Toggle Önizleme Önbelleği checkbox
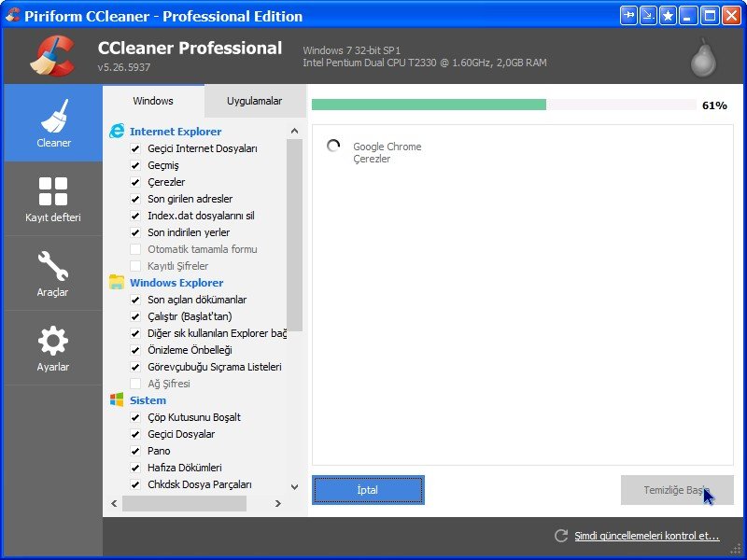Image resolution: width=747 pixels, height=560 pixels. [x=135, y=350]
